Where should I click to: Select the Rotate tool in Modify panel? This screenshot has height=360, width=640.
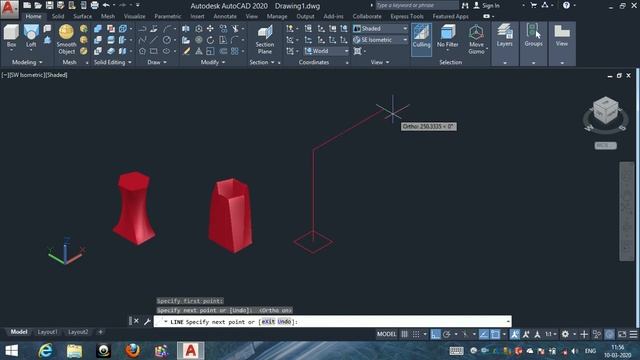[210, 40]
